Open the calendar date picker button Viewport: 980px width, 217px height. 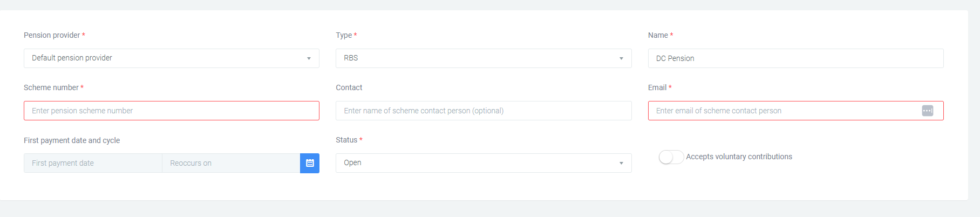(x=310, y=163)
